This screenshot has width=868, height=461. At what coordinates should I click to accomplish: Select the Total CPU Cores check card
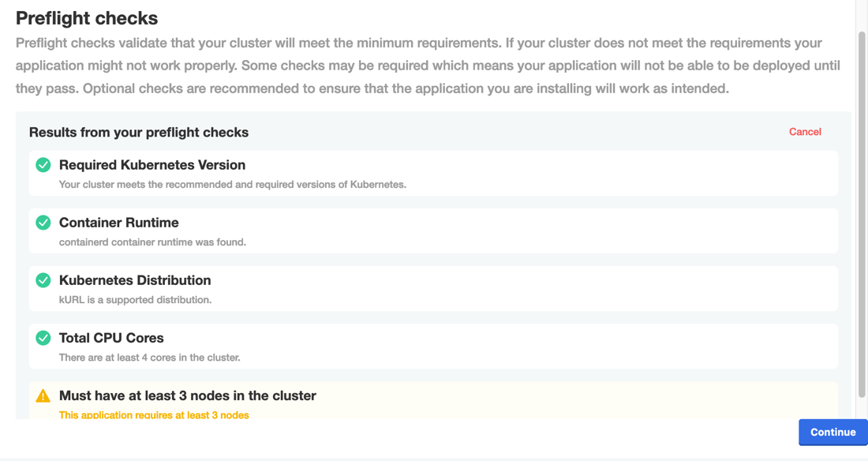(x=432, y=346)
